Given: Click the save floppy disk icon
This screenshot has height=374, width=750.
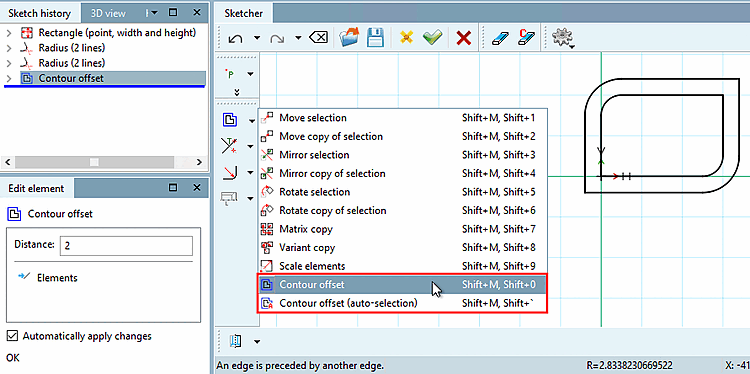Looking at the screenshot, I should (375, 37).
